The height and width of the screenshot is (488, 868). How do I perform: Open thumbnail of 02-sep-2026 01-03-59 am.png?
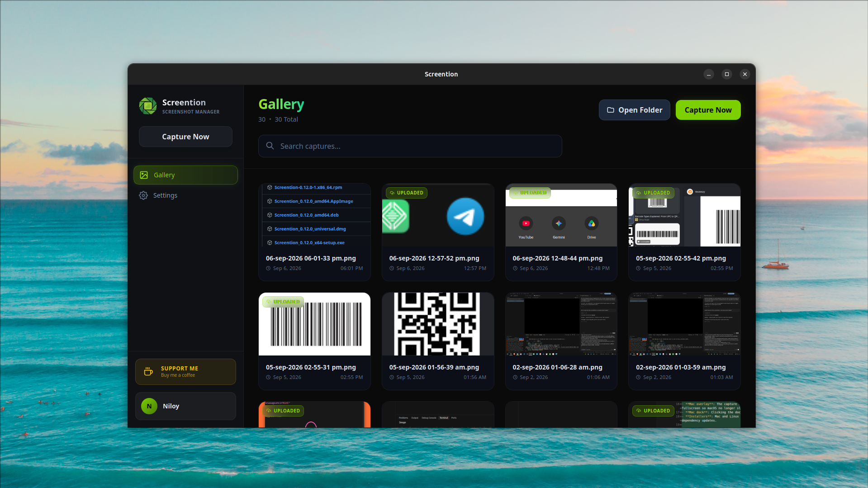click(x=684, y=324)
